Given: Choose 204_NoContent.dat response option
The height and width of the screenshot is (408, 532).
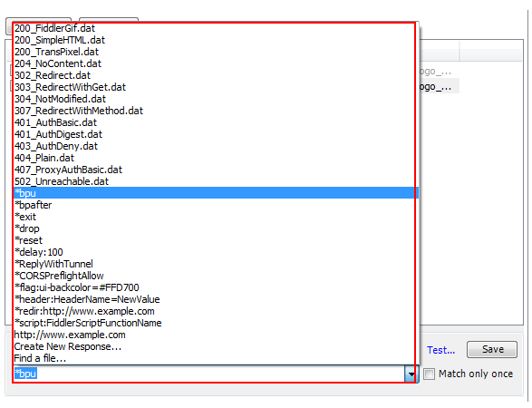Looking at the screenshot, I should pyautogui.click(x=216, y=63).
